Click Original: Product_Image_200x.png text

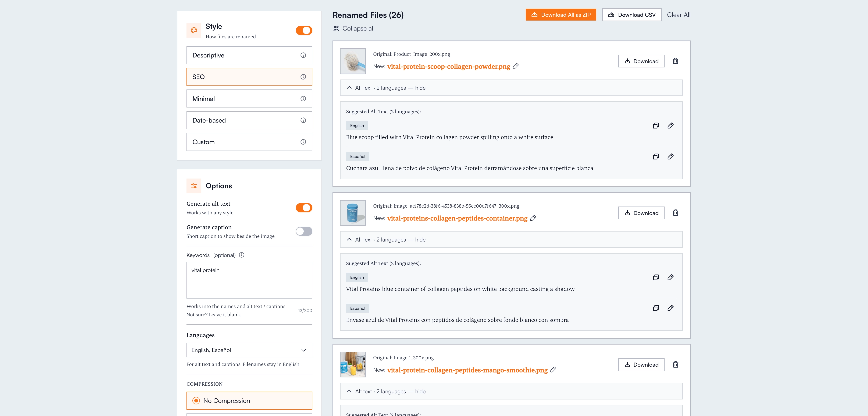411,54
